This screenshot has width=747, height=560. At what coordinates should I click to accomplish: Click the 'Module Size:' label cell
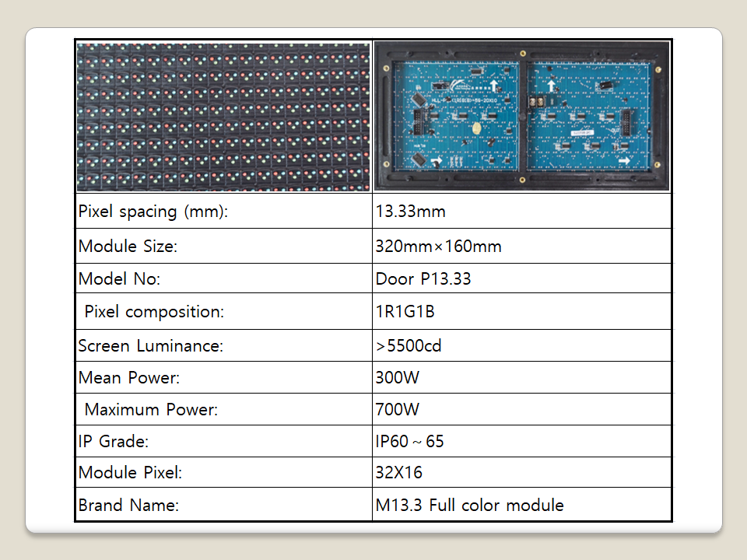128,247
